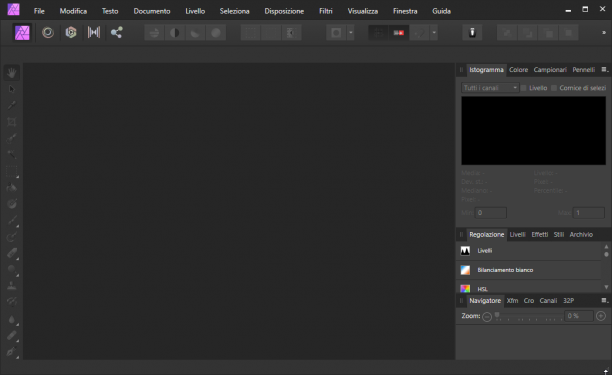612x375 pixels.
Task: Apply Auto Colours toolbar icon
Action: (x=195, y=33)
